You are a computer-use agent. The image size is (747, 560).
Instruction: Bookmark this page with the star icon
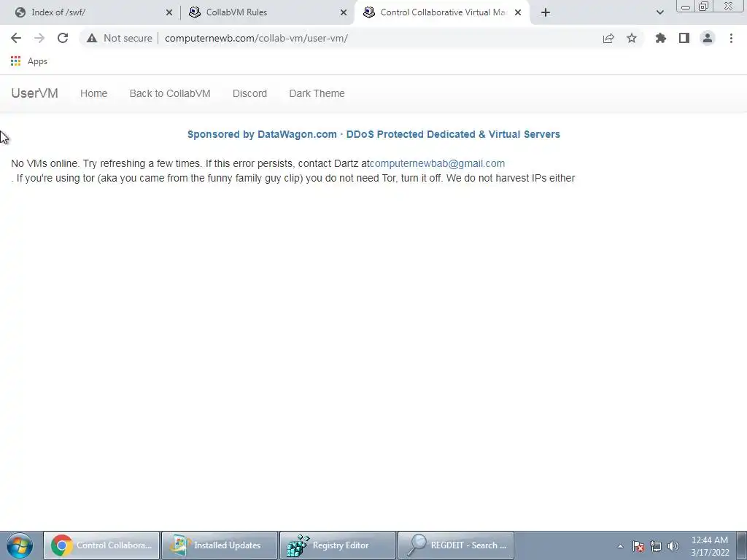(x=632, y=38)
